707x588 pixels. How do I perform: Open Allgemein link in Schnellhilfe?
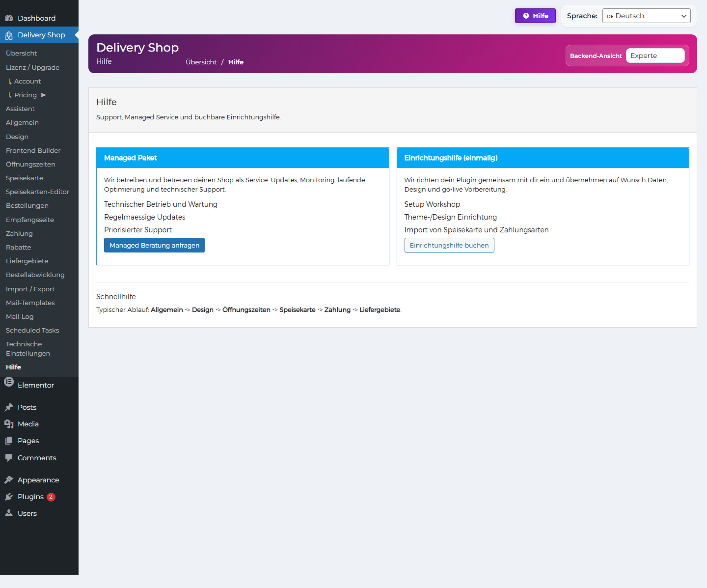point(167,309)
